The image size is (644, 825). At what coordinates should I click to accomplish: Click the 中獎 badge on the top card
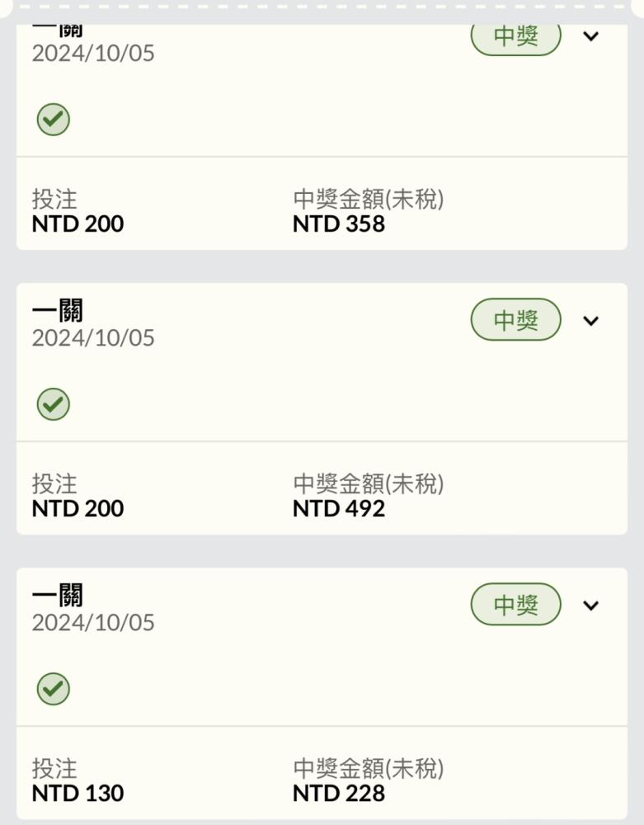[515, 38]
